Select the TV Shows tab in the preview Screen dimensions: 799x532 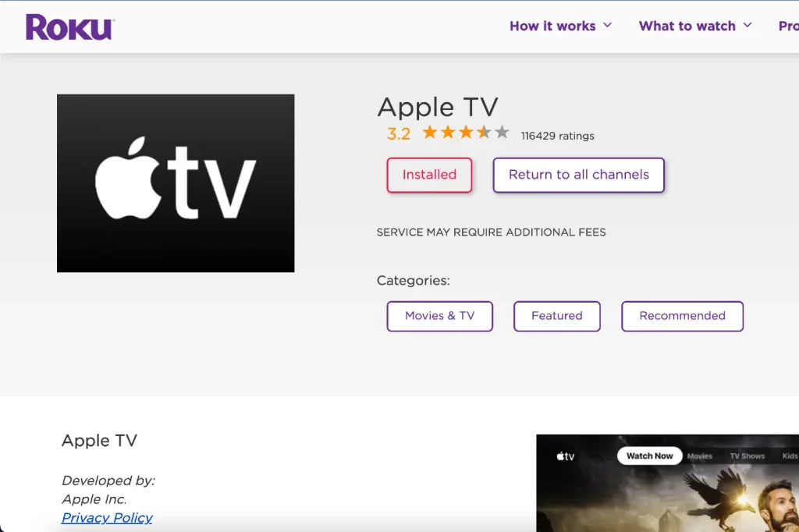point(747,456)
